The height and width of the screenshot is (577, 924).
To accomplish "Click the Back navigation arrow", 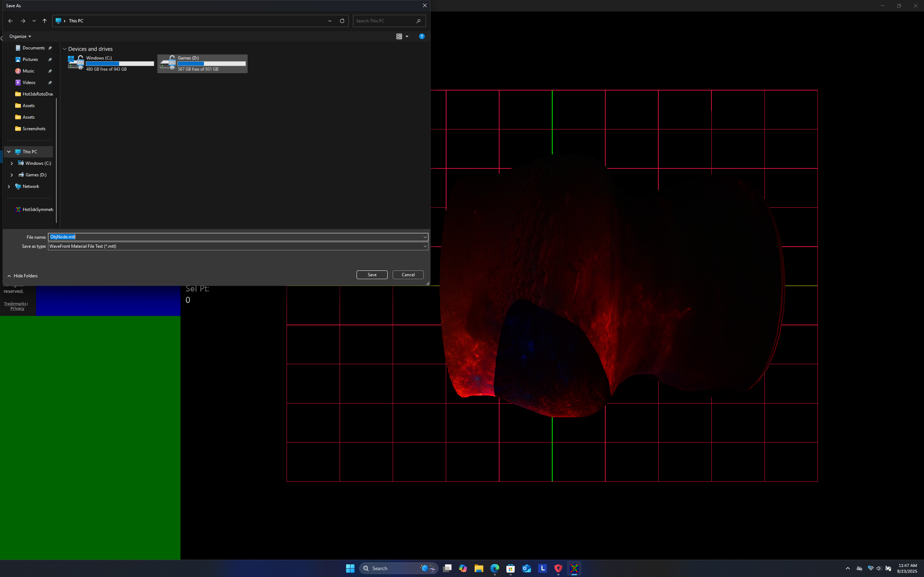I will (x=10, y=21).
